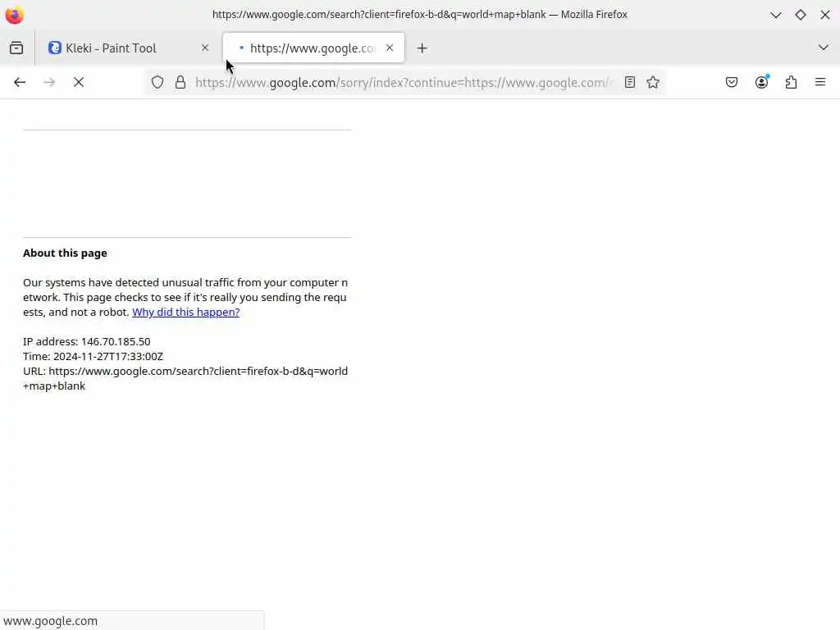View site security padlock info
The width and height of the screenshot is (840, 630).
click(x=180, y=83)
